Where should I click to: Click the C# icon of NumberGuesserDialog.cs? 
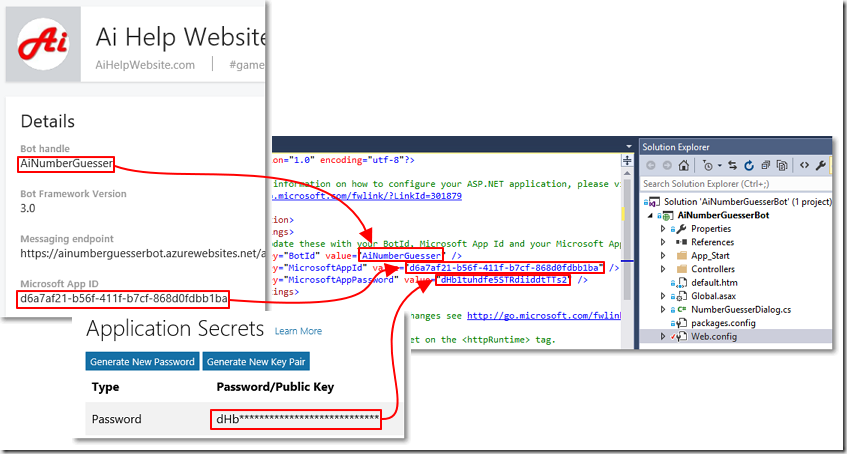coord(681,310)
